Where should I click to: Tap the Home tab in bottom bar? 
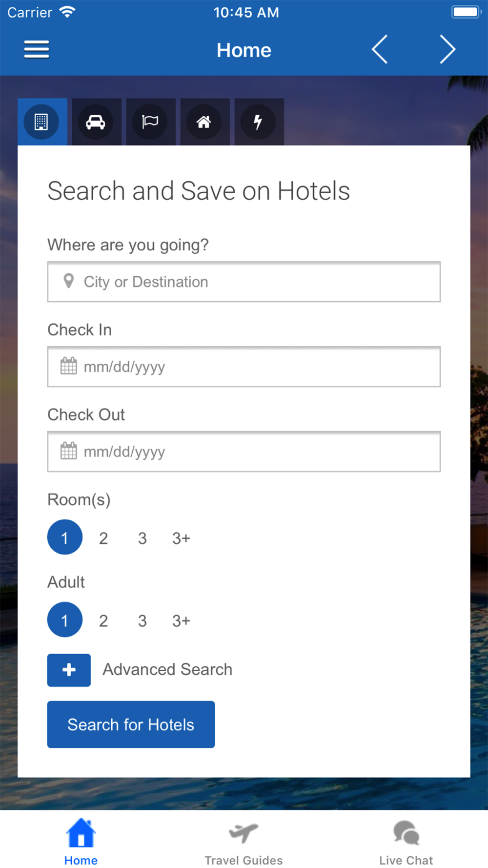pyautogui.click(x=81, y=843)
